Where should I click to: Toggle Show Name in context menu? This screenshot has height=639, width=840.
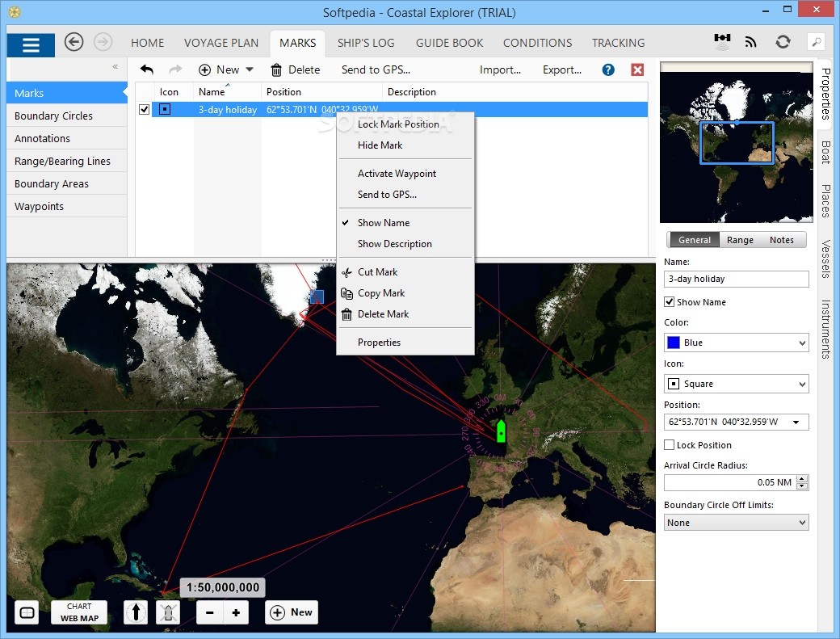[x=405, y=223]
